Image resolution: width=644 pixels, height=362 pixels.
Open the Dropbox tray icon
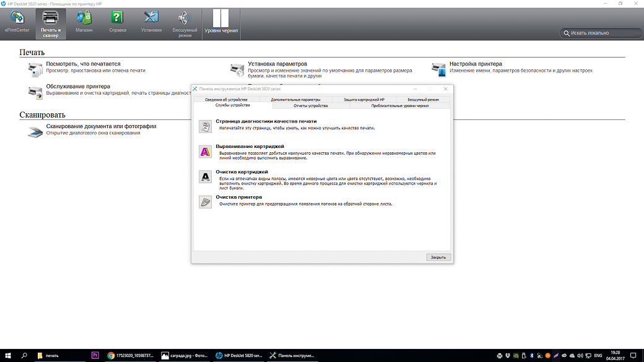pos(508,355)
